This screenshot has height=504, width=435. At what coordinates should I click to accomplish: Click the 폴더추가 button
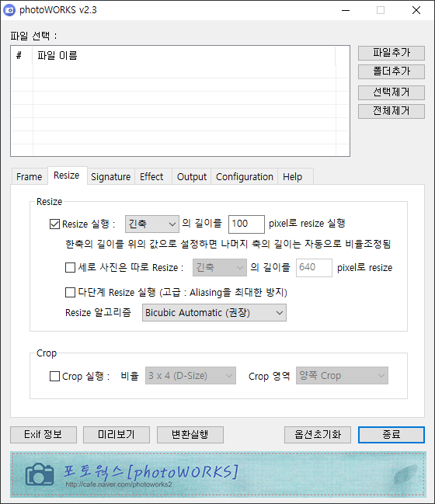pyautogui.click(x=391, y=71)
